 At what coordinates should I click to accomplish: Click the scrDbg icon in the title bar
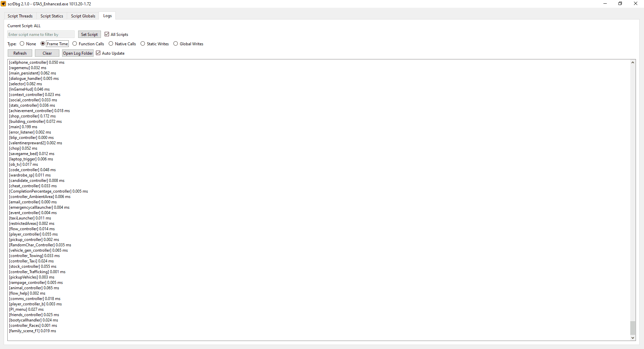point(3,4)
